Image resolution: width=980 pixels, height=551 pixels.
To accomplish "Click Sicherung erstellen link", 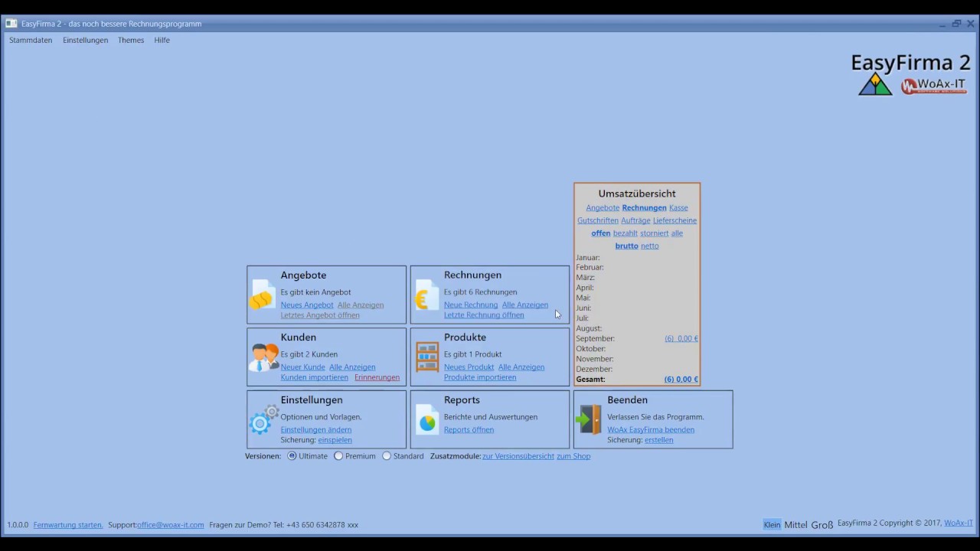I will pos(659,440).
